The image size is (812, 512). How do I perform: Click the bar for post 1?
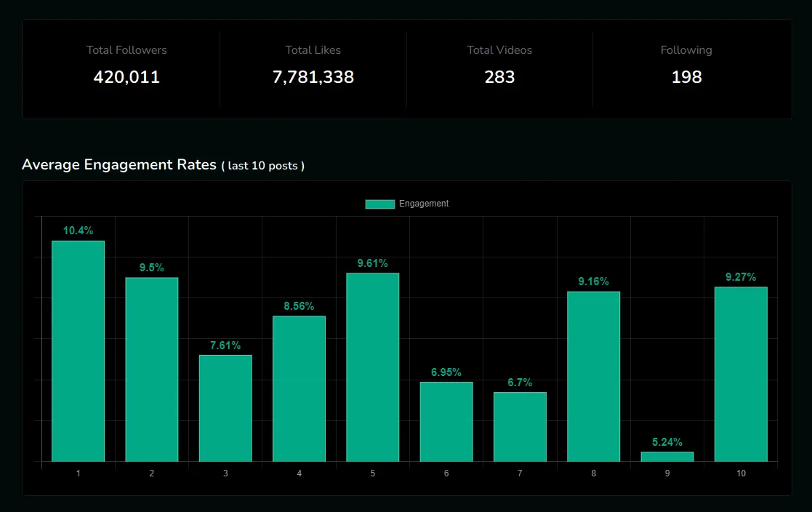78,351
